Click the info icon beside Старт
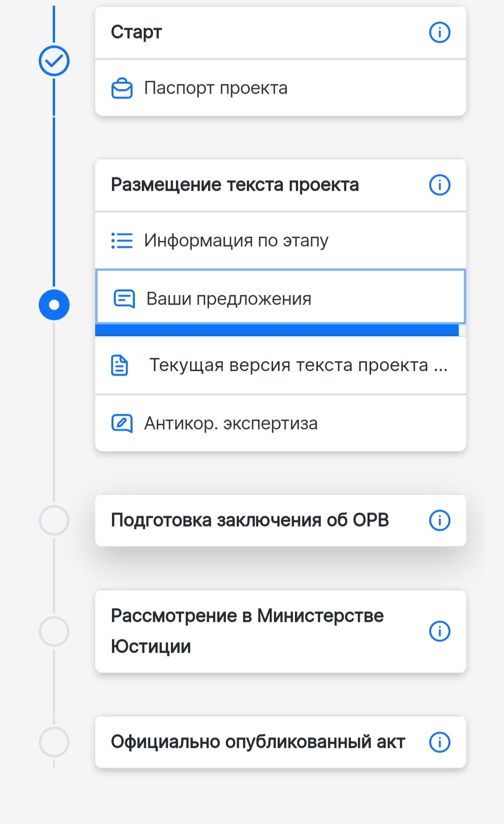 click(439, 33)
